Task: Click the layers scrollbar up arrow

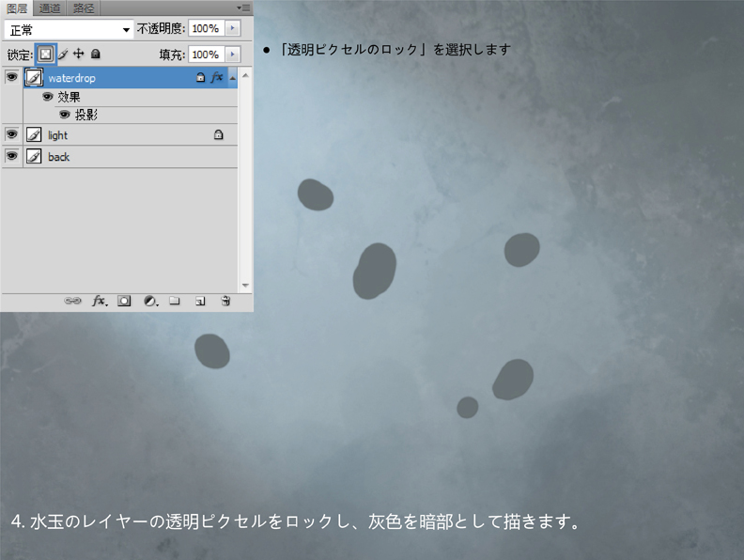Action: (x=245, y=75)
